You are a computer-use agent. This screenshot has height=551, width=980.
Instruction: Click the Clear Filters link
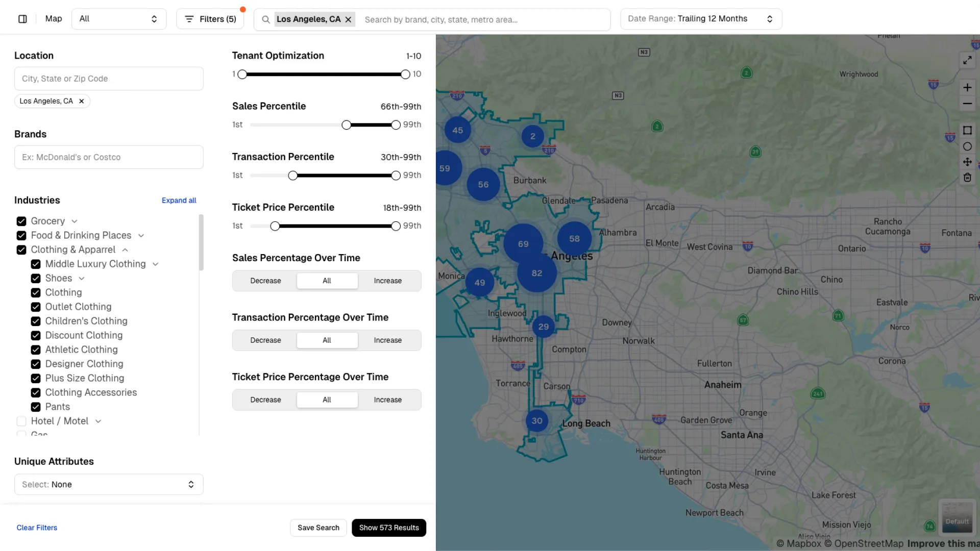pyautogui.click(x=37, y=528)
